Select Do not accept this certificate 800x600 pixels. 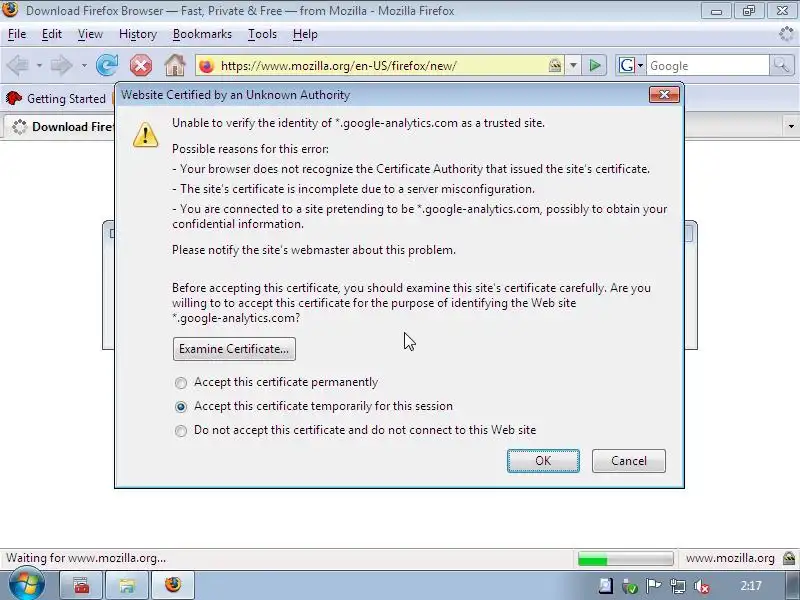point(181,431)
